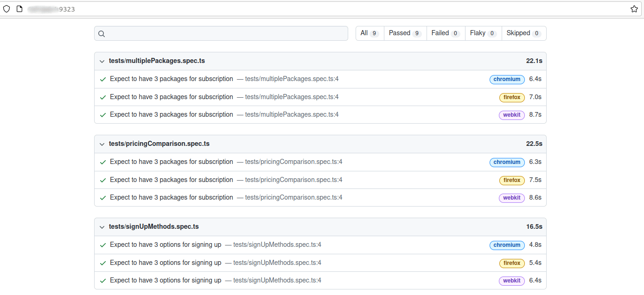Click the 8.7s duration value
Screen dimensions: 644x295
coord(536,114)
